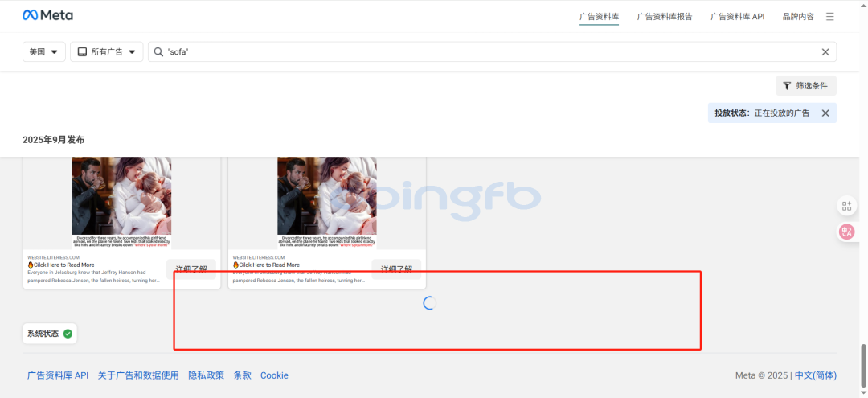
Task: Expand the 所有广告 category dropdown
Action: click(x=106, y=52)
